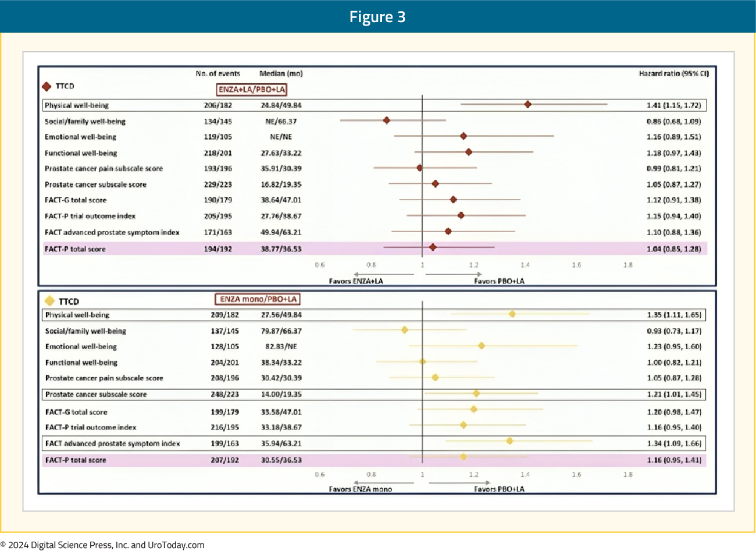Click the median value '35.94/63.21'
Image resolution: width=756 pixels, height=551 pixels.
[x=281, y=443]
